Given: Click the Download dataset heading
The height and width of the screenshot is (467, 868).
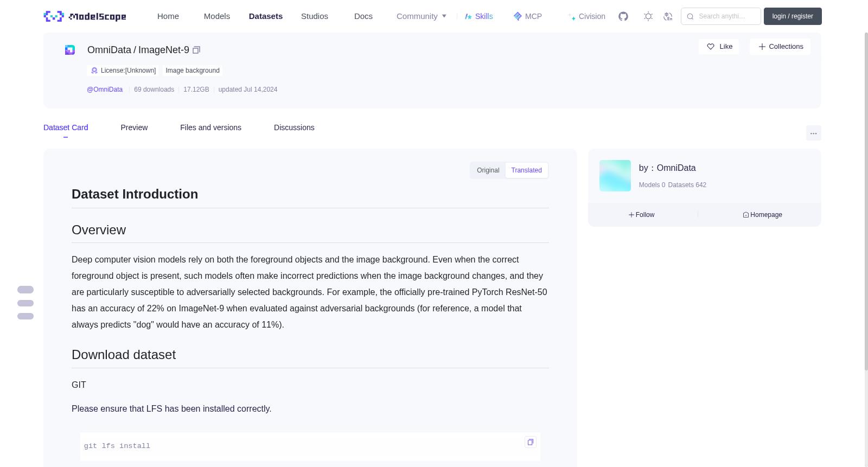Looking at the screenshot, I should (x=124, y=355).
